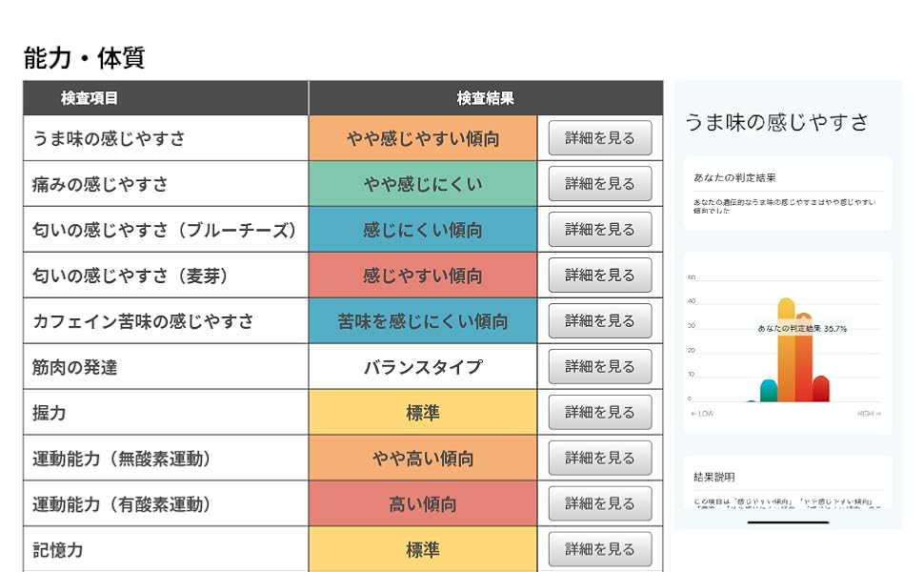Click 詳細を見る for 匂いの感じやすさ（麦芽）
The image size is (924, 572).
[x=600, y=276]
